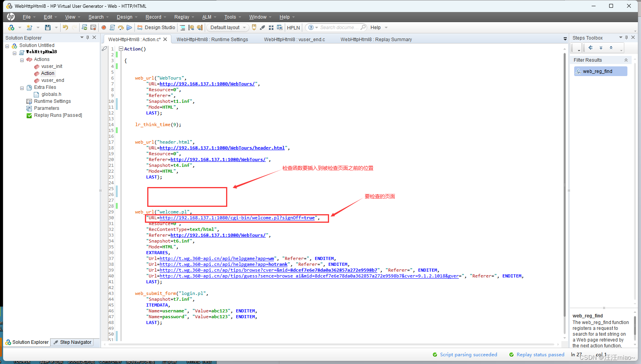This screenshot has width=641, height=364.
Task: Collapse the WebHttpHtml8 script node
Action: 14,53
